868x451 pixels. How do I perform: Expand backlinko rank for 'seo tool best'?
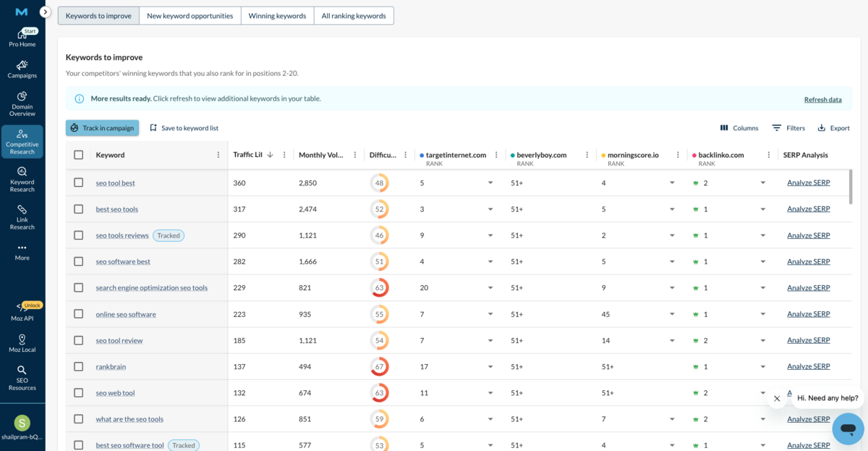coord(762,183)
